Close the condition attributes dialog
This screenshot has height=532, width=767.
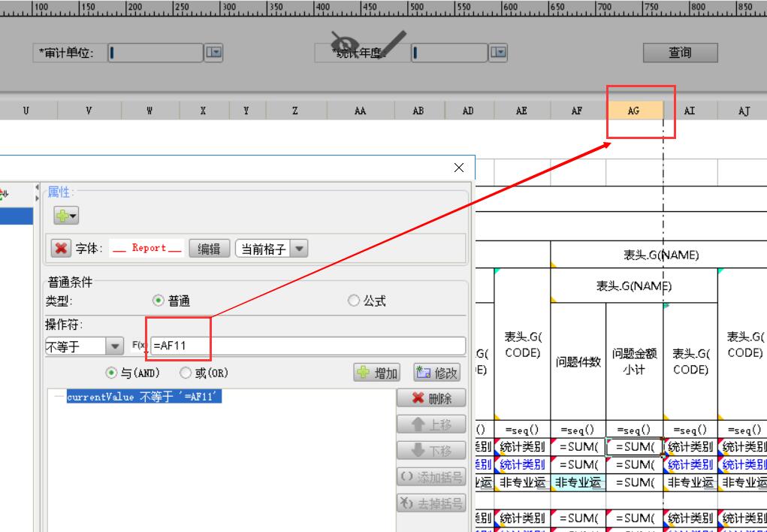459,168
